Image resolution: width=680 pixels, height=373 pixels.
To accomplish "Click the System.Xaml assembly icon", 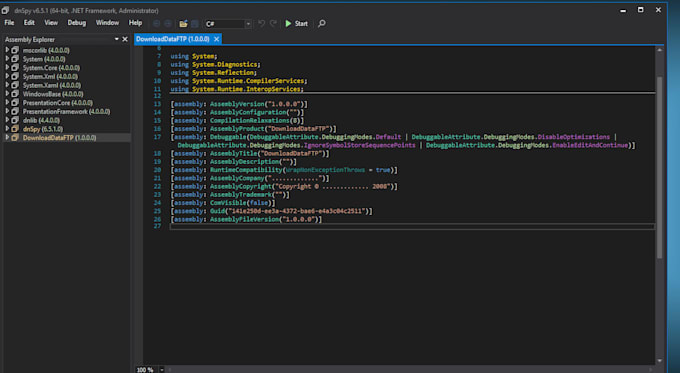I will pos(15,85).
